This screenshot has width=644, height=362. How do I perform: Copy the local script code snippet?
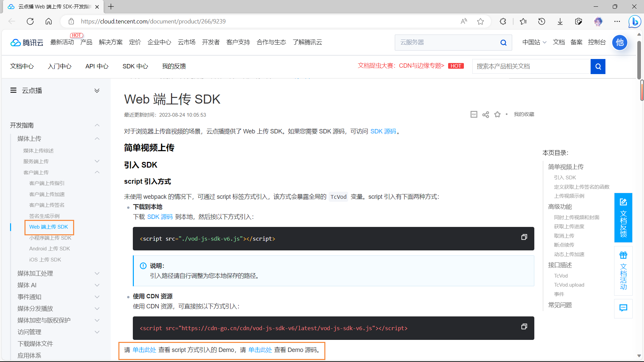tap(524, 237)
